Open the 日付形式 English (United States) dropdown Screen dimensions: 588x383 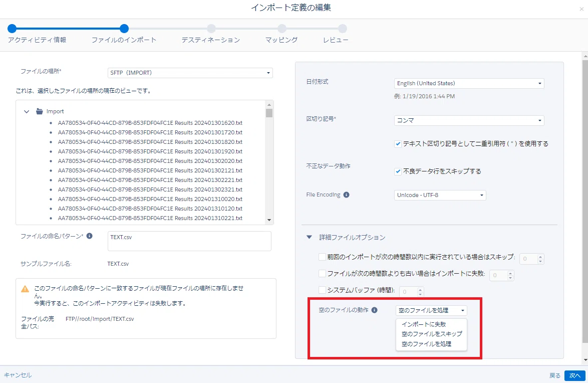469,83
